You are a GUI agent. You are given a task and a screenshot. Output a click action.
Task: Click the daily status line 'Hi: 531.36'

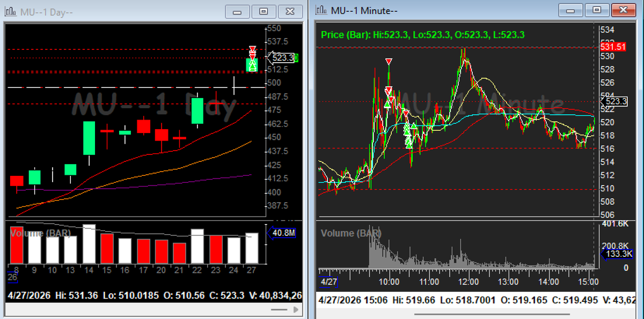(77, 295)
